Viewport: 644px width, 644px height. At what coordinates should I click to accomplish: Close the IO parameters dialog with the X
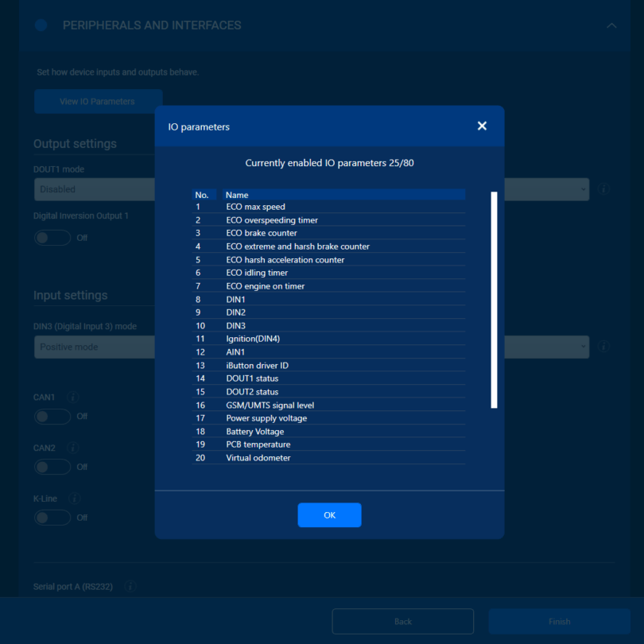(482, 126)
